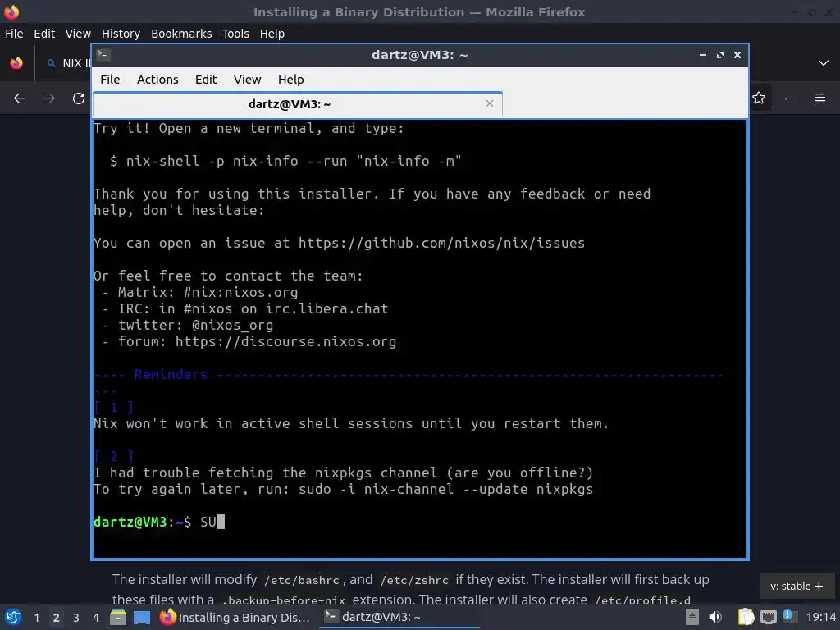
Task: Click the discourse.nixos.org URL in terminal
Action: 285,341
